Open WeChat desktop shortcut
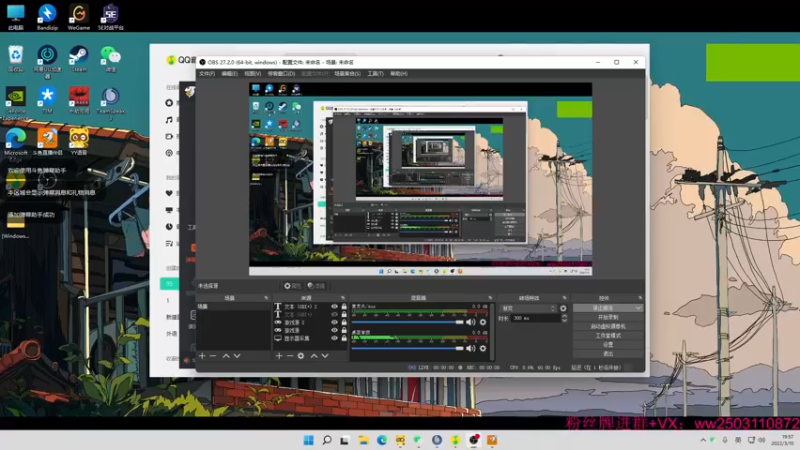Image resolution: width=800 pixels, height=450 pixels. coord(110,58)
